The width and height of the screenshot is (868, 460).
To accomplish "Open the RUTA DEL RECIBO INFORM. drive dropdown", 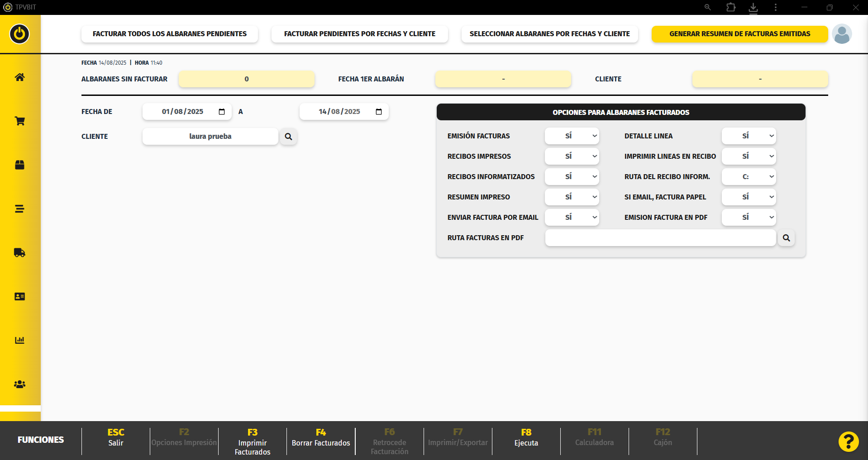I will pyautogui.click(x=749, y=177).
